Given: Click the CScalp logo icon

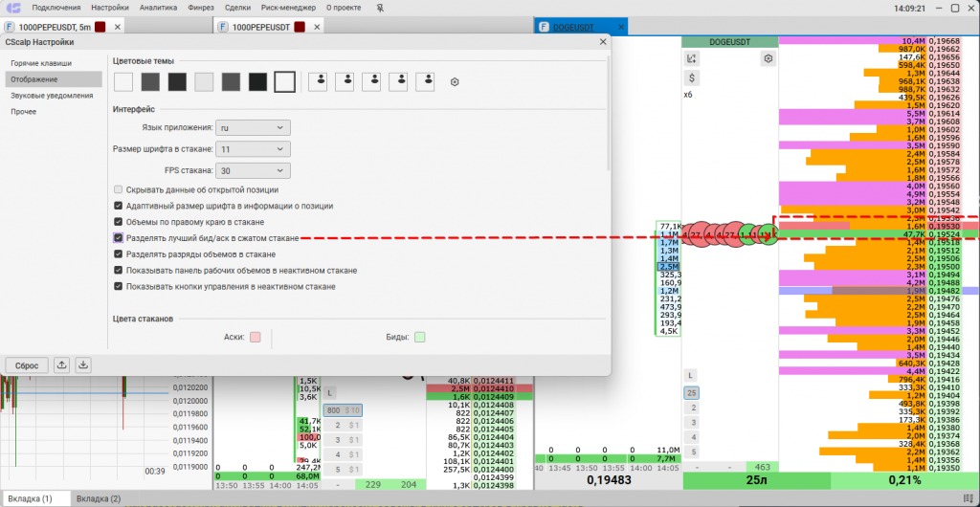Looking at the screenshot, I should pos(12,8).
